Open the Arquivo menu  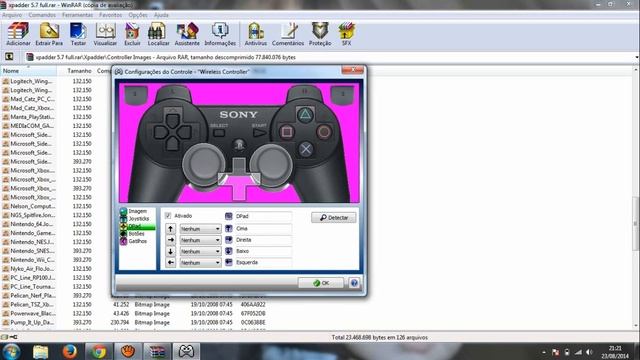pyautogui.click(x=12, y=15)
